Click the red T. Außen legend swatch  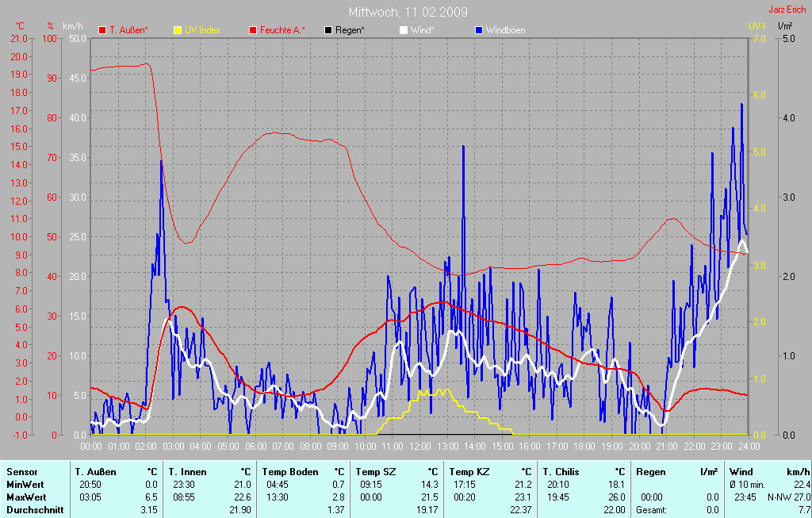[x=102, y=30]
